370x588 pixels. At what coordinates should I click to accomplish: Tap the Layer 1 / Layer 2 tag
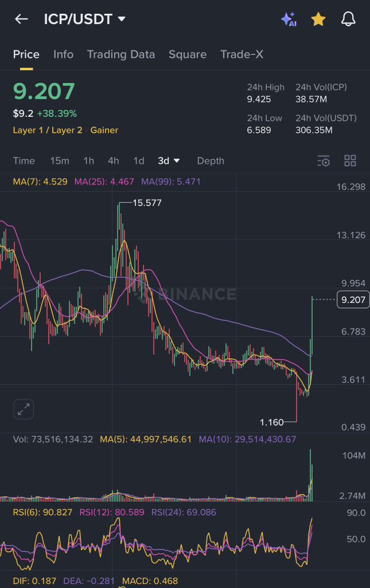click(47, 130)
